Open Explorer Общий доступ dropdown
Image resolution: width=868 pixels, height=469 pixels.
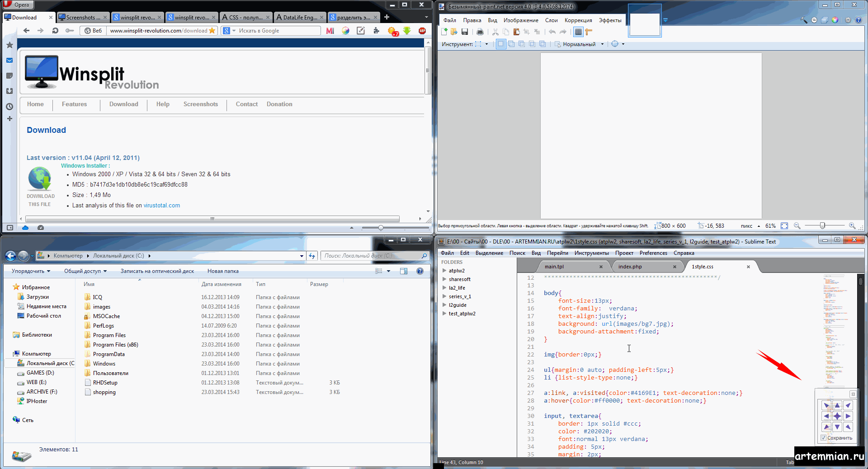click(85, 271)
